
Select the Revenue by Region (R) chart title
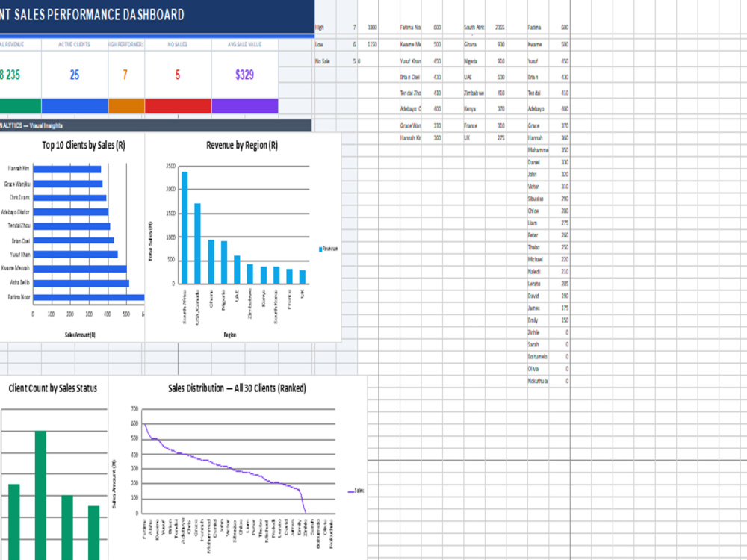242,146
